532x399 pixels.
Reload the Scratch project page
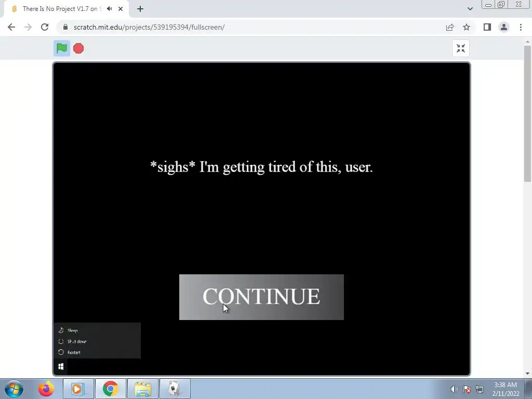[45, 27]
